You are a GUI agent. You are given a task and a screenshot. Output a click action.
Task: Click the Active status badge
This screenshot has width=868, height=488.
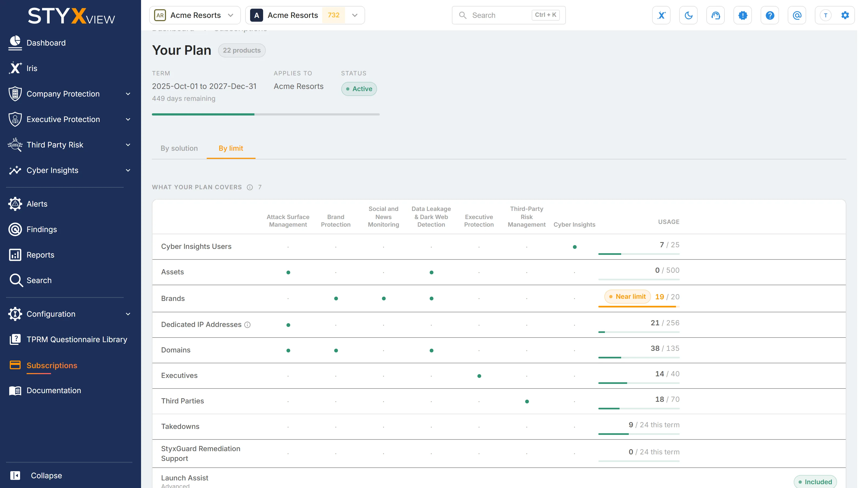(359, 89)
